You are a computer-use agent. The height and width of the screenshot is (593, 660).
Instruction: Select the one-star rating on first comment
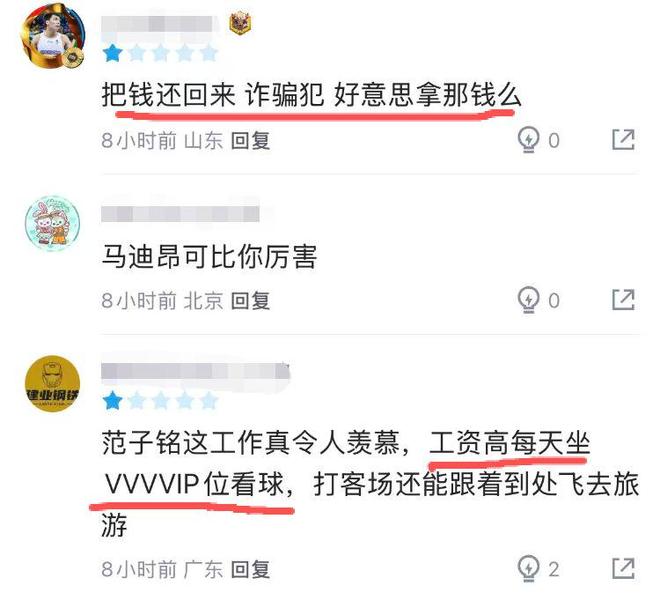point(112,54)
